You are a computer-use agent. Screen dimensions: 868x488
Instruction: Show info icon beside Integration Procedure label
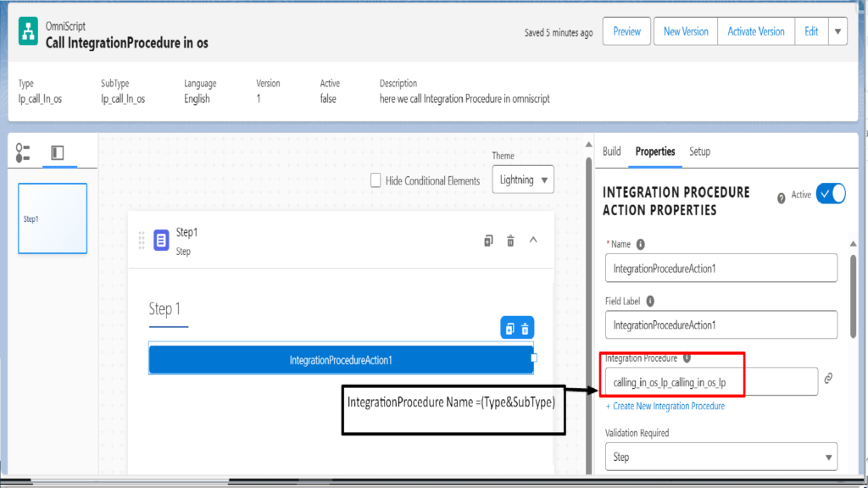[x=687, y=358]
